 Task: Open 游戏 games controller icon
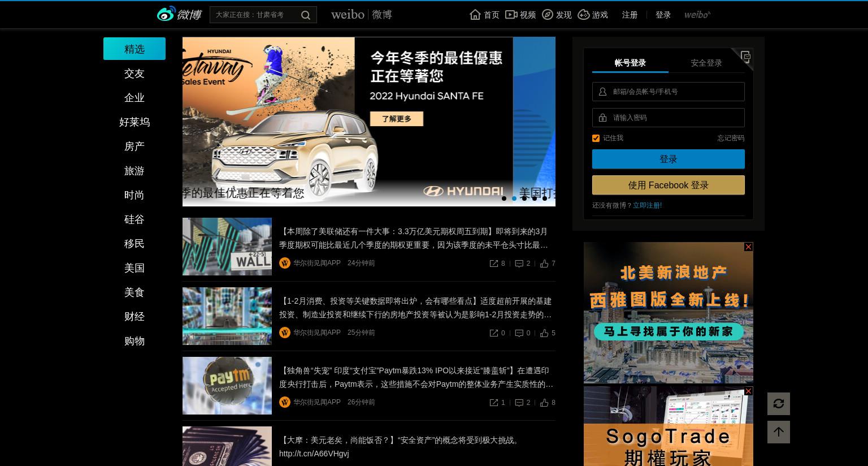click(584, 15)
